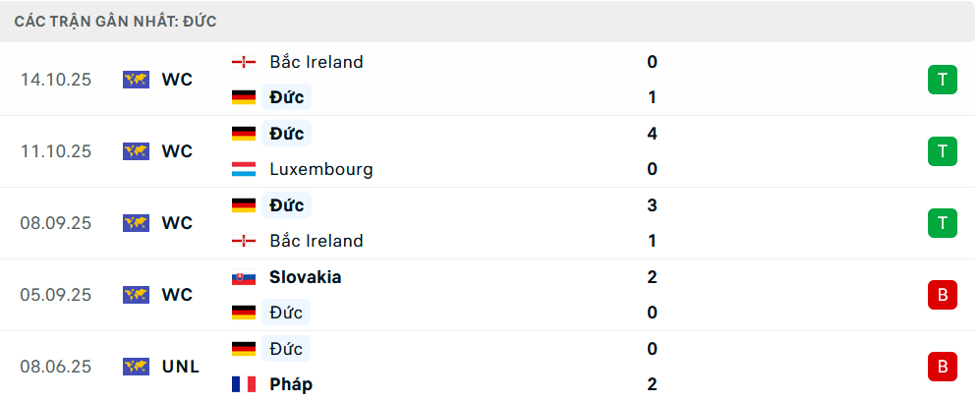Click the red B badge for 05.09.25
Image resolution: width=980 pixels, height=401 pixels.
click(942, 295)
